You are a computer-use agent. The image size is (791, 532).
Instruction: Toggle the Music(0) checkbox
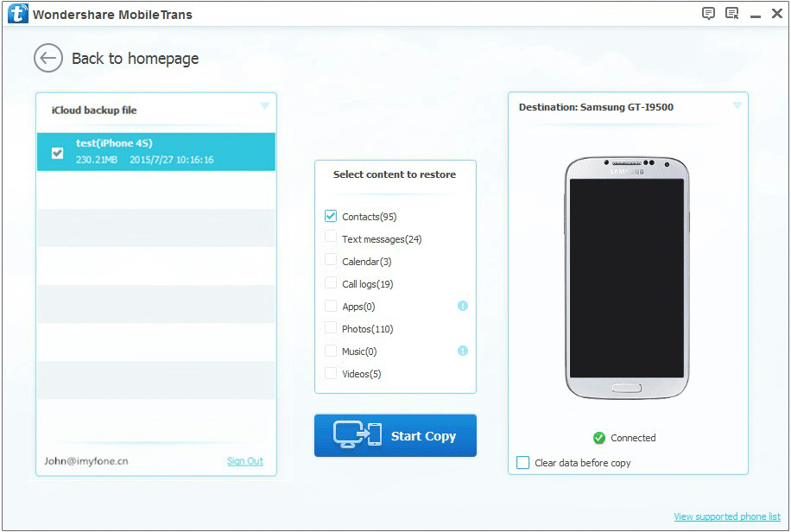(x=331, y=351)
